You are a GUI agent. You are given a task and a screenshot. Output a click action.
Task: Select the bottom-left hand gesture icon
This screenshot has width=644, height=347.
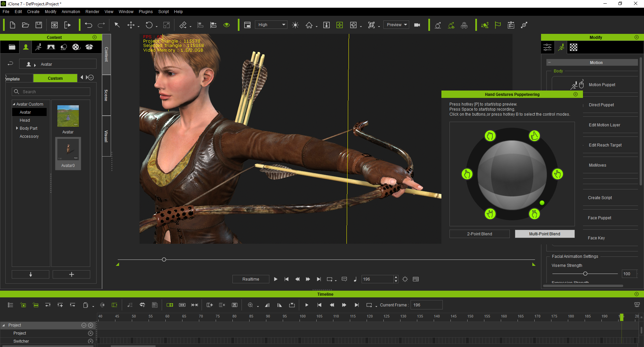(x=490, y=214)
